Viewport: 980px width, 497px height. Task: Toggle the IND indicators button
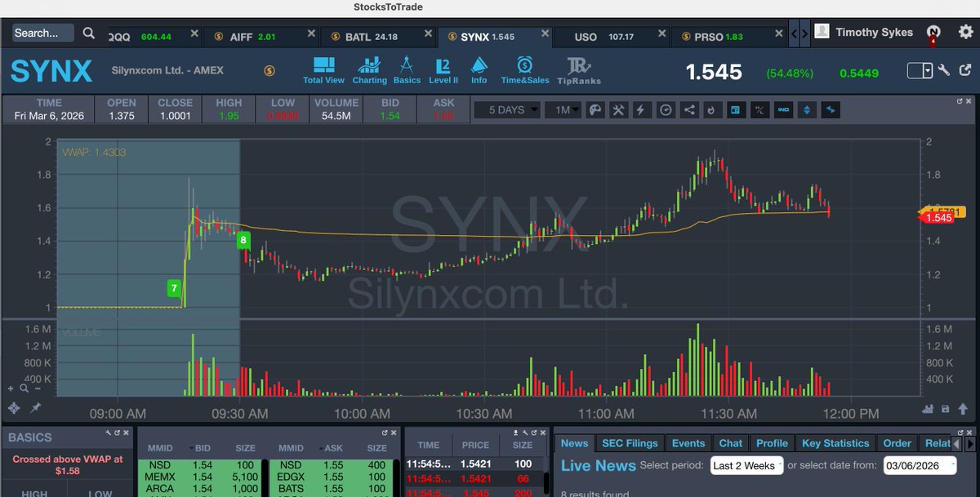tap(784, 109)
